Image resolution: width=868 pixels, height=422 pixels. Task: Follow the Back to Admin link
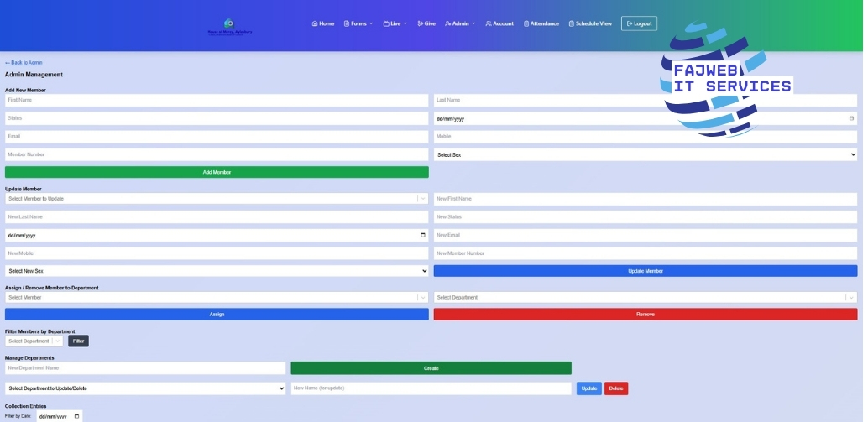pos(24,62)
